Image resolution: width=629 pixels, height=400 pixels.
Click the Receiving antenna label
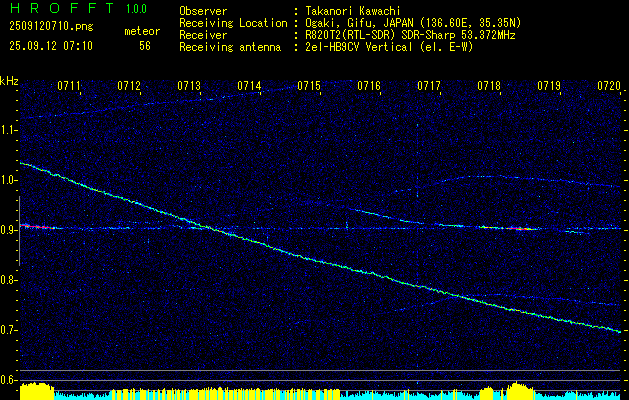pos(230,47)
